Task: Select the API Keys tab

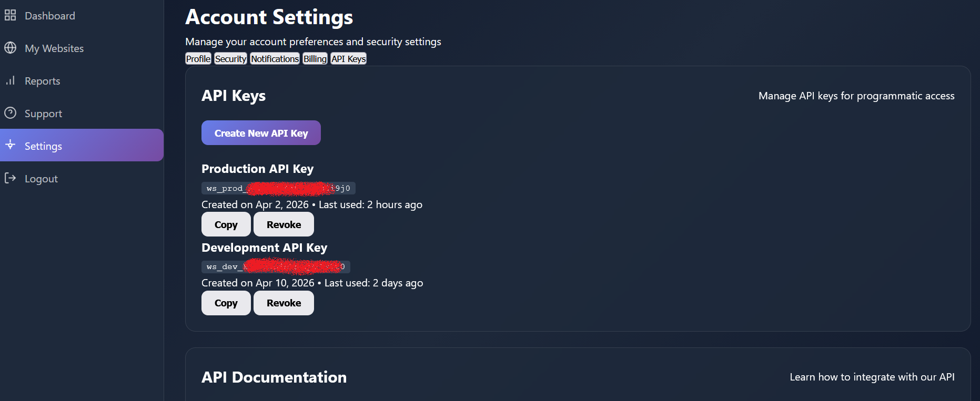Action: coord(348,59)
